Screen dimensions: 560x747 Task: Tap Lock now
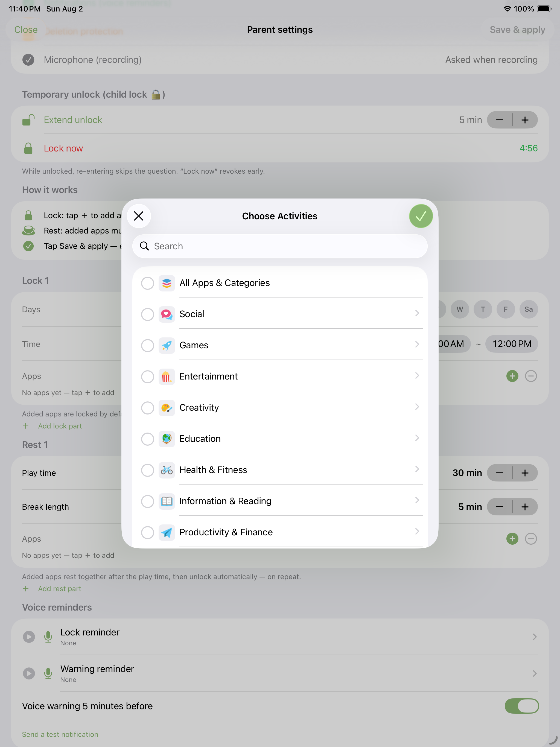click(x=63, y=148)
